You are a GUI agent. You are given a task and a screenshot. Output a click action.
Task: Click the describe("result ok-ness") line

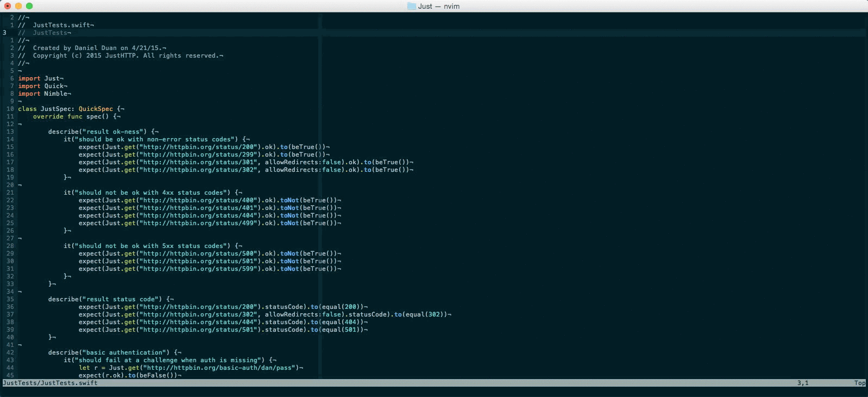point(103,132)
